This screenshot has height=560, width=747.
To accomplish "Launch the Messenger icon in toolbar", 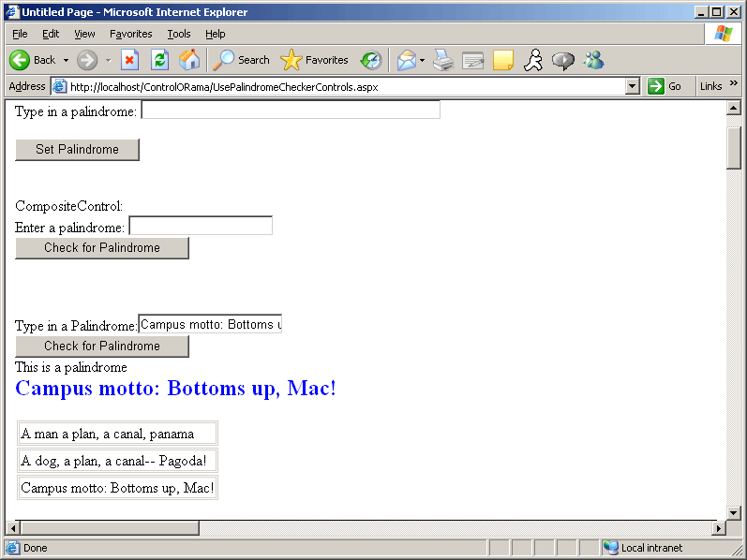I will (x=593, y=60).
